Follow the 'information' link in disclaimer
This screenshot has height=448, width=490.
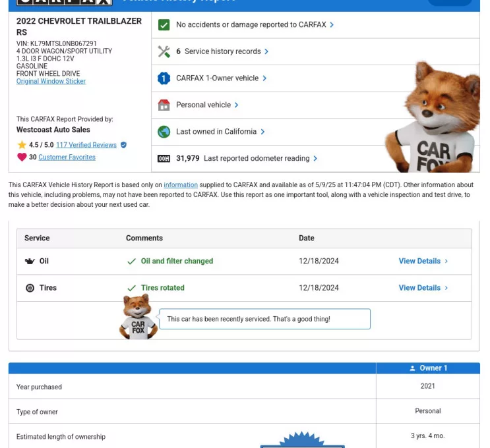click(181, 185)
